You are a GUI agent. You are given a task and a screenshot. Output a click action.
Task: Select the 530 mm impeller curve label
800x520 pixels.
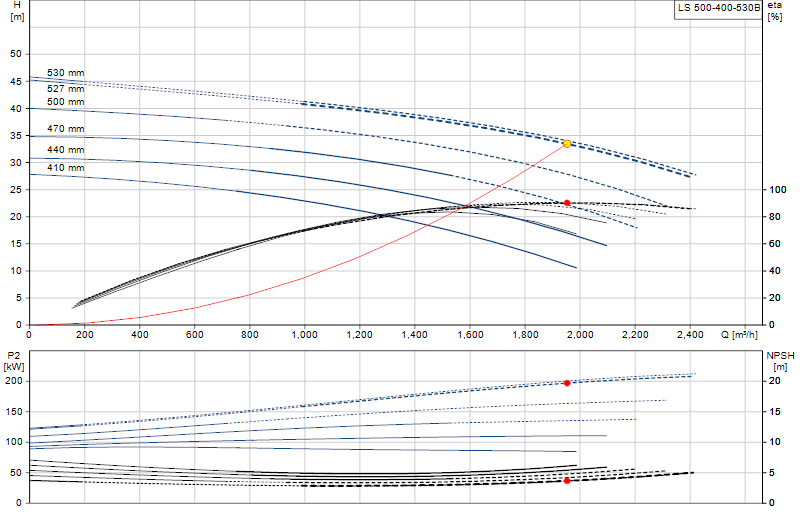[65, 73]
